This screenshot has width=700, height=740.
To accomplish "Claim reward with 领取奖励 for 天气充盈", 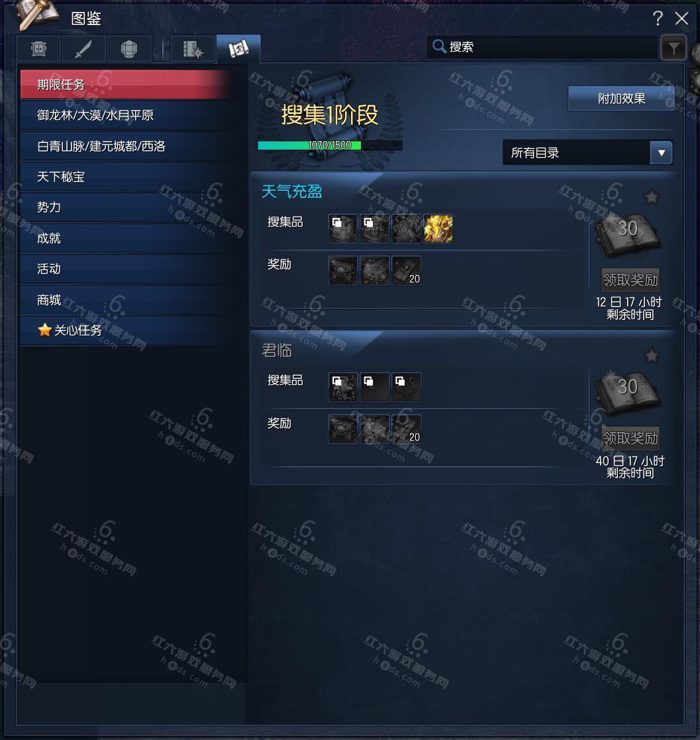I will pos(630,280).
